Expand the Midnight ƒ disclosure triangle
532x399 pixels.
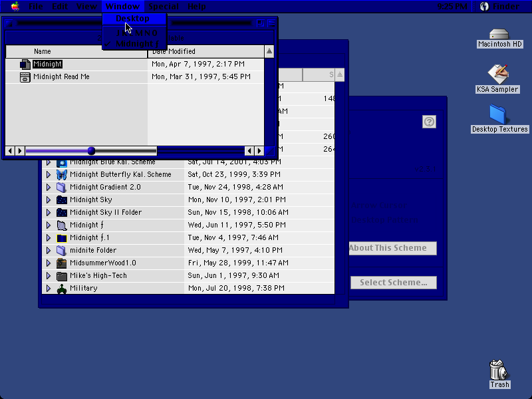(x=49, y=225)
